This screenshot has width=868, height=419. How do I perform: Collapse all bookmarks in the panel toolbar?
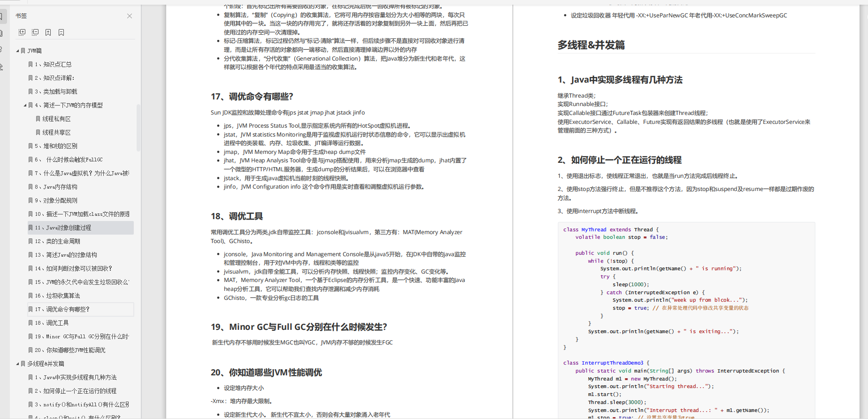35,32
